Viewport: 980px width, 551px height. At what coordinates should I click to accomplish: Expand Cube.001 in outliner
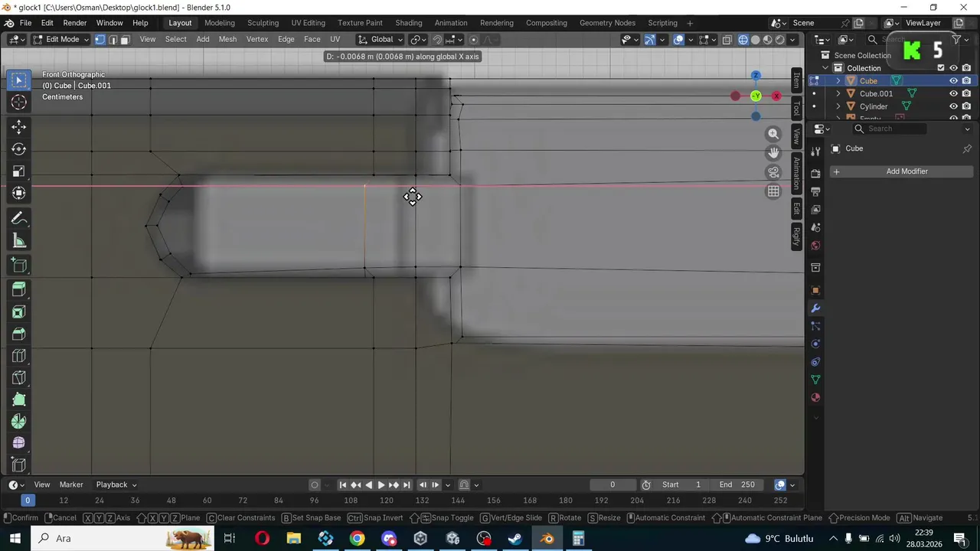[838, 93]
